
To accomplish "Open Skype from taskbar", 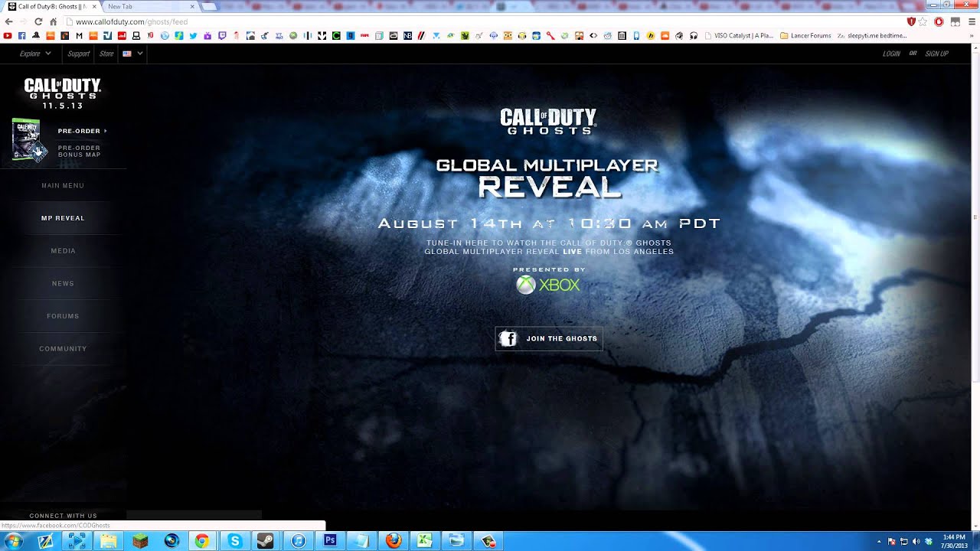I will (x=234, y=541).
